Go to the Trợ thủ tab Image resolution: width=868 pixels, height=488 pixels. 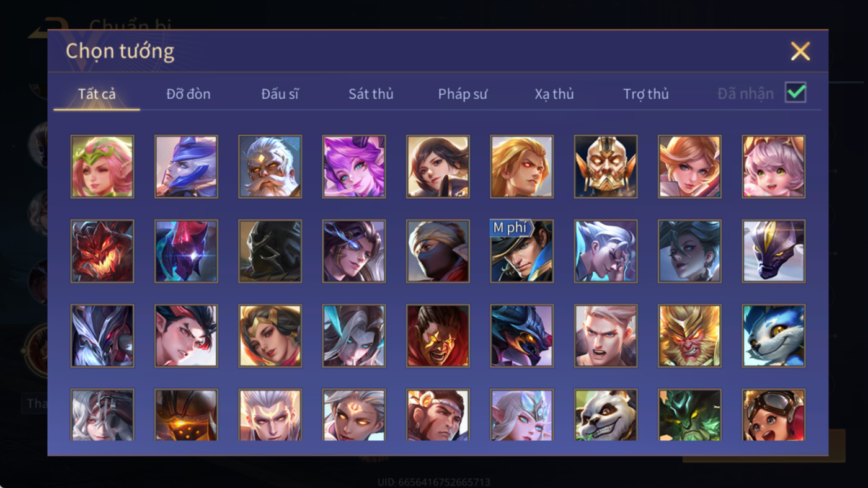point(646,94)
